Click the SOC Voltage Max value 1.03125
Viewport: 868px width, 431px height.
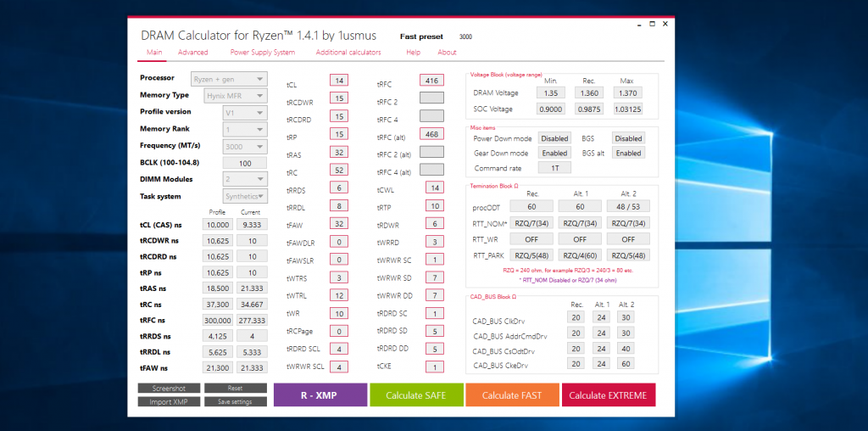628,109
